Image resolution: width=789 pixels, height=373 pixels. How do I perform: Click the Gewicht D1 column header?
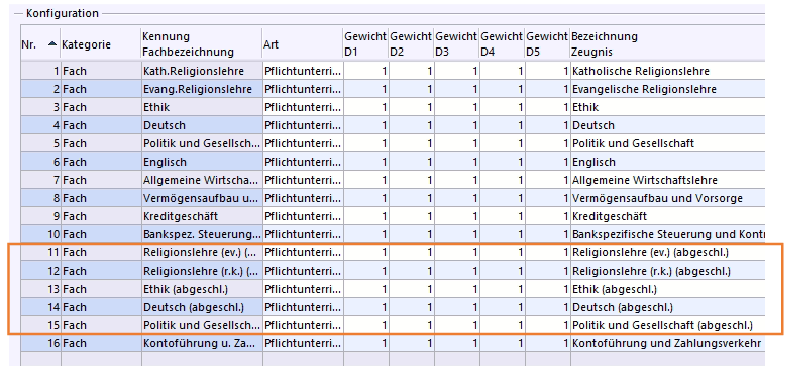click(x=366, y=44)
